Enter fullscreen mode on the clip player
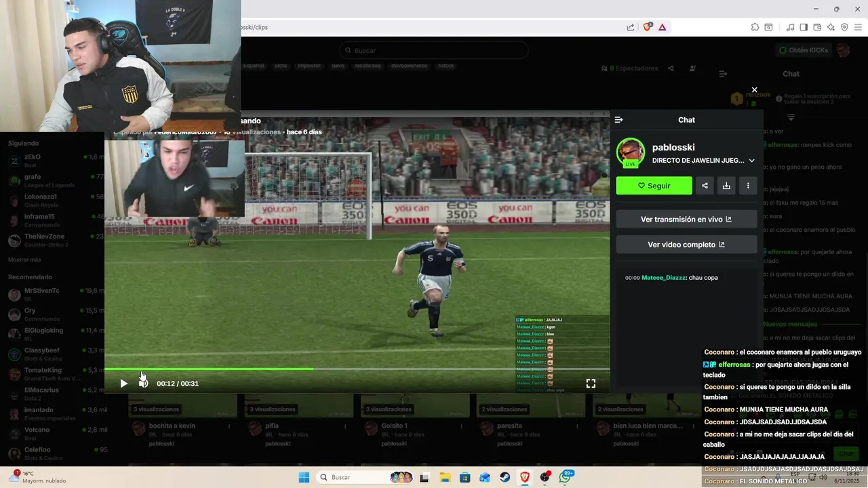 [x=591, y=384]
